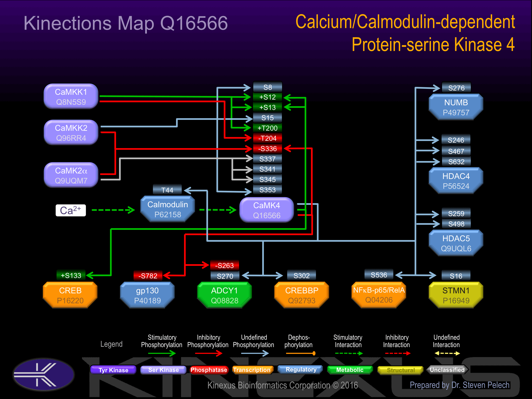The height and width of the screenshot is (399, 532).
Task: Select the CaMKK2 Q96RR4 kinase node
Action: click(x=71, y=132)
